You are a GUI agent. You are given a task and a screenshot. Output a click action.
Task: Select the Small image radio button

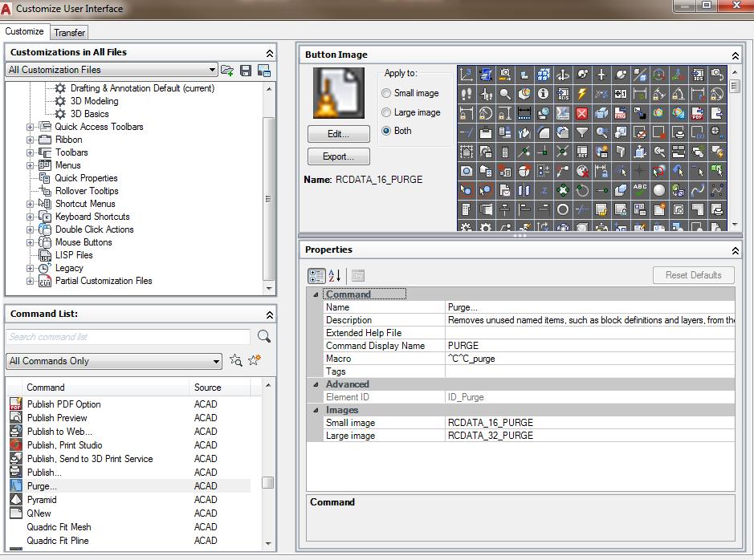pos(386,92)
